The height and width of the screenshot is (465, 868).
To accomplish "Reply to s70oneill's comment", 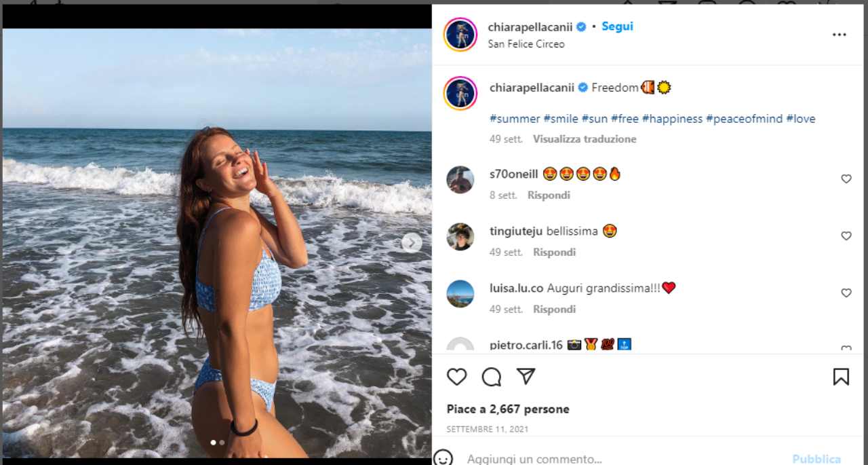I will tap(549, 196).
